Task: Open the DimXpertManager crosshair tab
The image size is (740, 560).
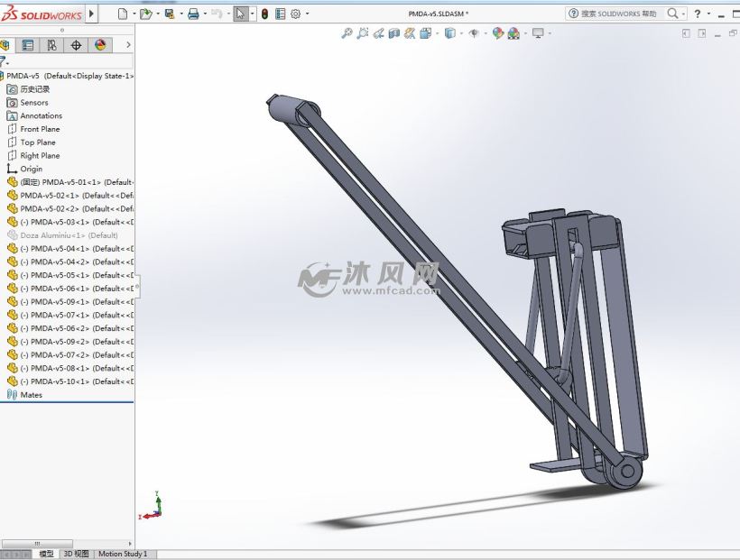Action: point(76,45)
